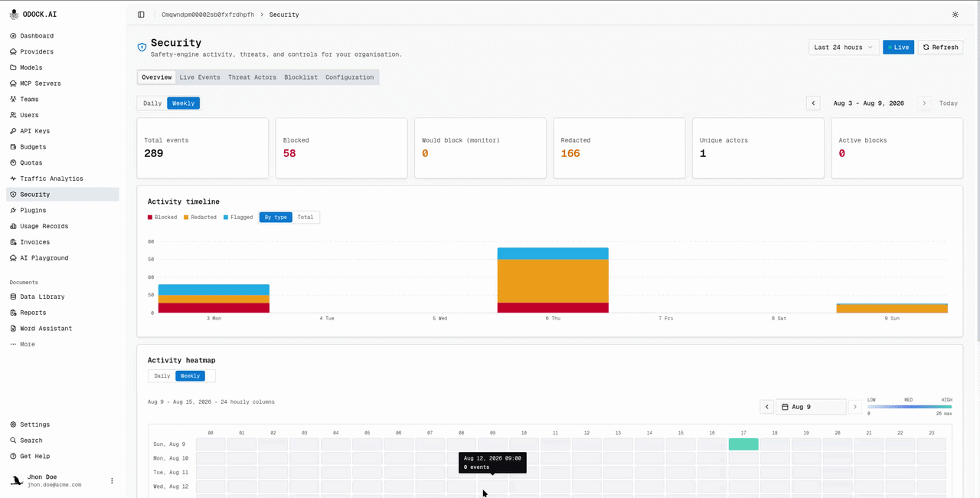Toggle Redacted legend series

click(x=200, y=217)
